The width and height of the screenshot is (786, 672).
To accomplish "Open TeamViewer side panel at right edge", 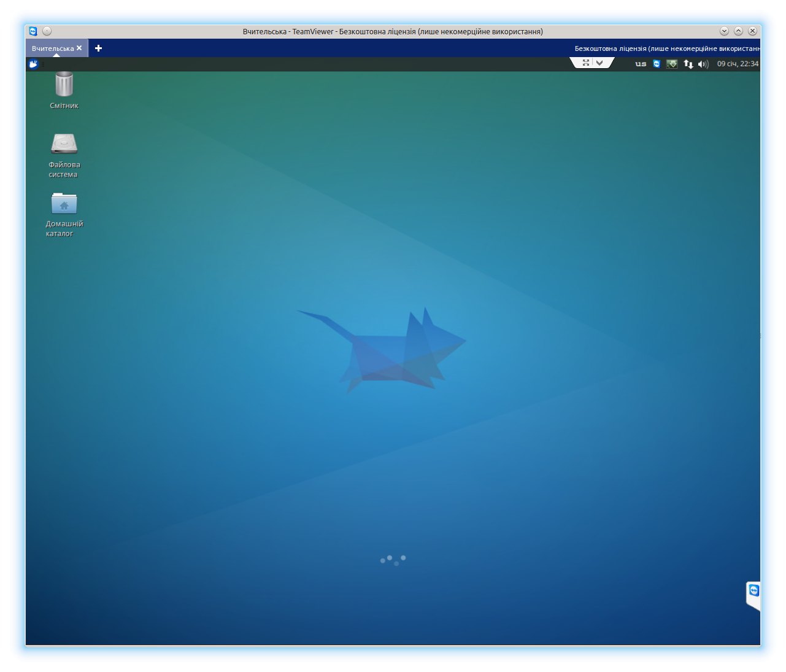I will pos(753,594).
